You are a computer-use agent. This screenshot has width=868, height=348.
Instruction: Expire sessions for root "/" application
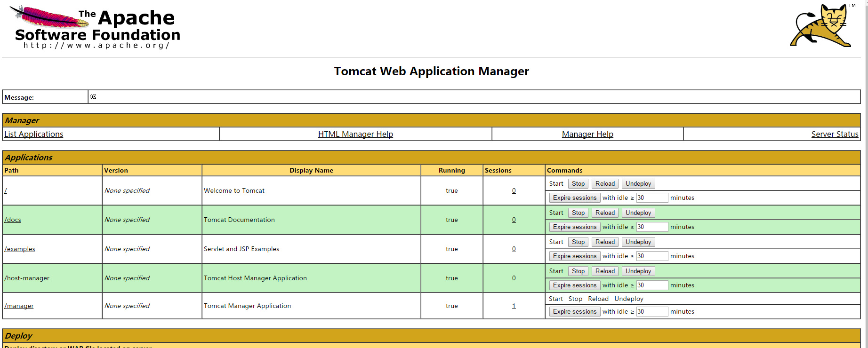click(x=575, y=198)
